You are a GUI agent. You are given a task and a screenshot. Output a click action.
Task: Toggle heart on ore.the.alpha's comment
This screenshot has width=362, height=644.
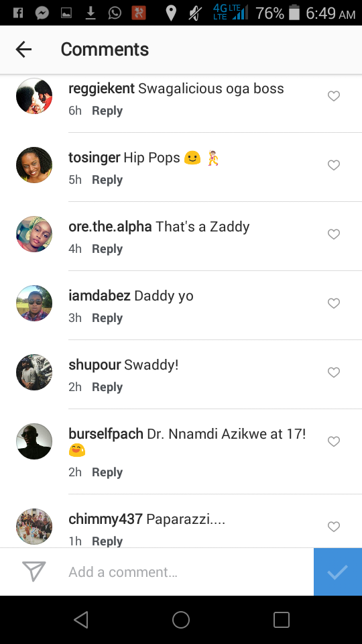[x=334, y=234]
